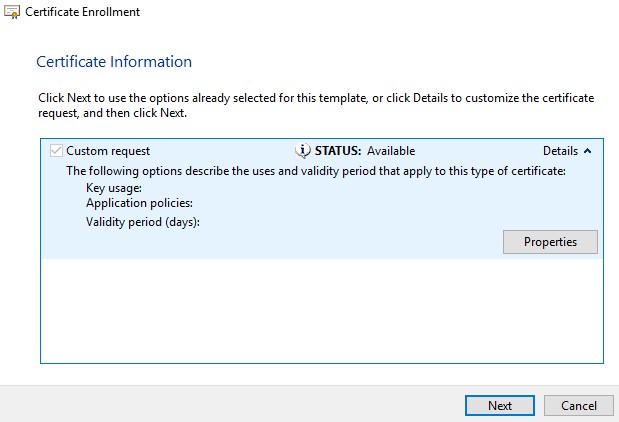Proceed with the Next button

click(500, 405)
